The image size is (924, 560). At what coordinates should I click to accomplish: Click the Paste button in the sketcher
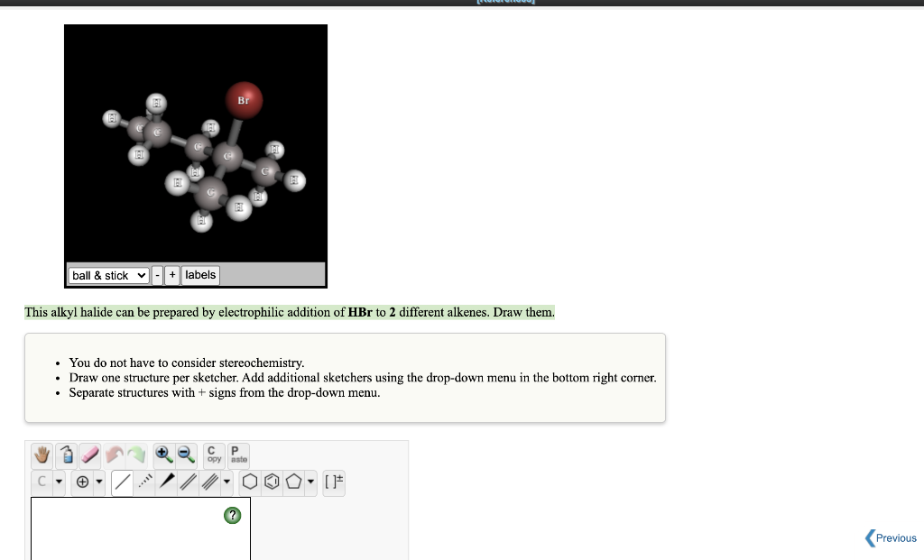tap(238, 454)
